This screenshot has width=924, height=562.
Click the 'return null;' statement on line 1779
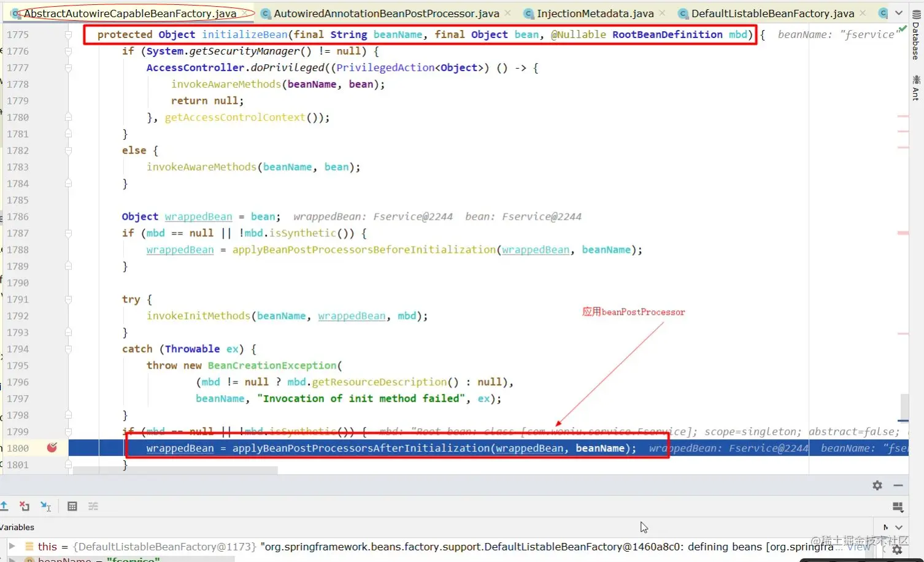tap(207, 101)
